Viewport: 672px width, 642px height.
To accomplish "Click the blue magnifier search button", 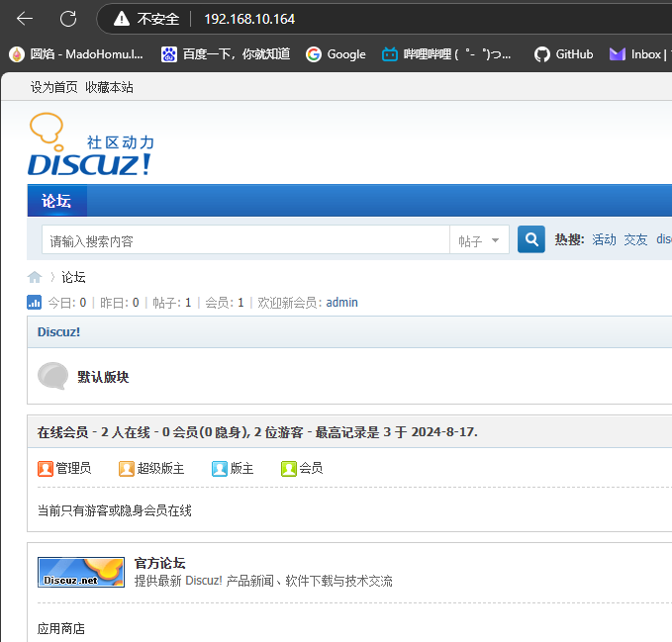I will coord(531,239).
